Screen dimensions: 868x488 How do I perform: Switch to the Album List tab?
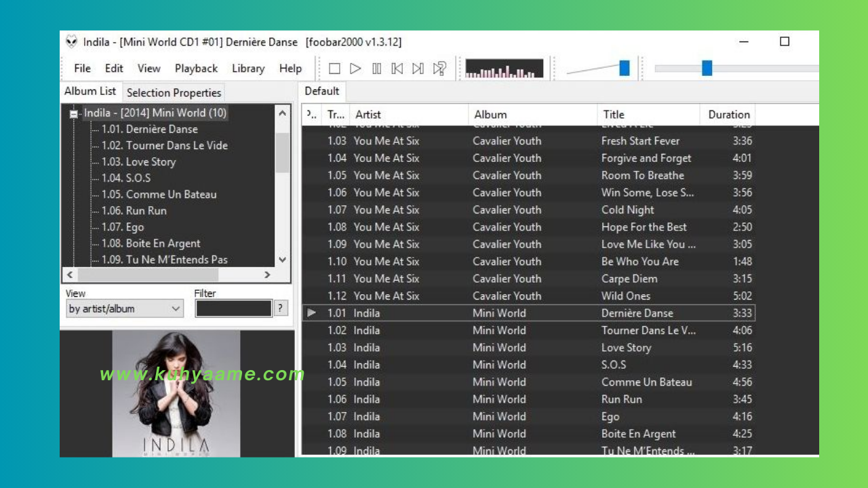pos(90,91)
